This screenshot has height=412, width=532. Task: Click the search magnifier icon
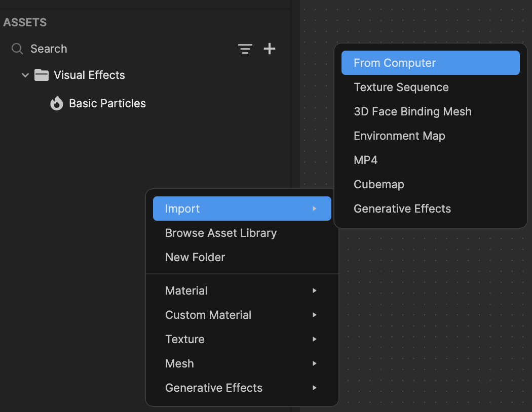click(x=17, y=49)
